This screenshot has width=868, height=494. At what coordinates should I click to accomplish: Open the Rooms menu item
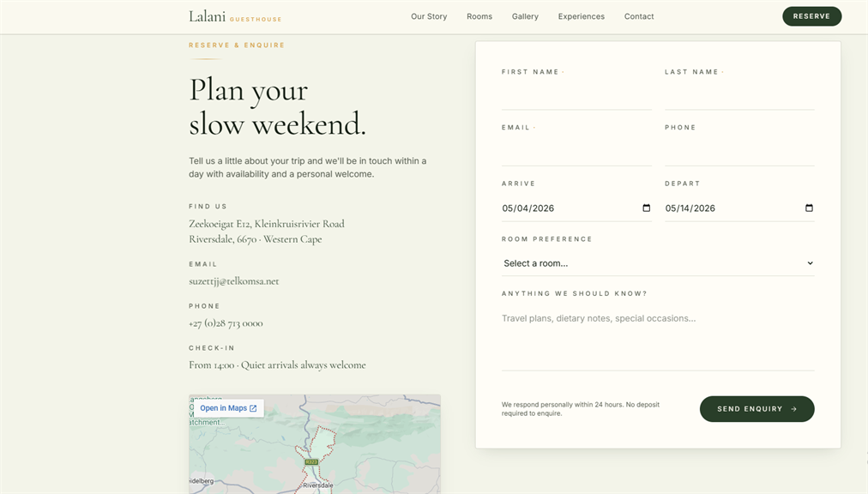coord(479,16)
